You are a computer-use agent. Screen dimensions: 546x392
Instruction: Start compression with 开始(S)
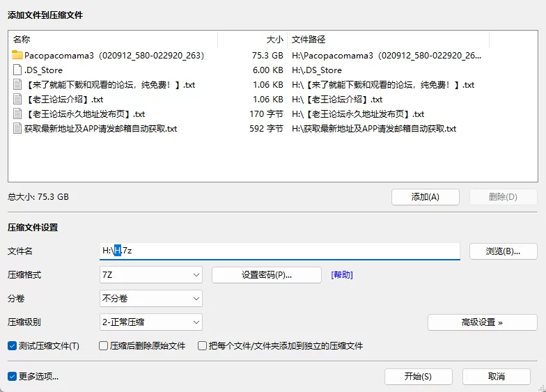pyautogui.click(x=418, y=377)
